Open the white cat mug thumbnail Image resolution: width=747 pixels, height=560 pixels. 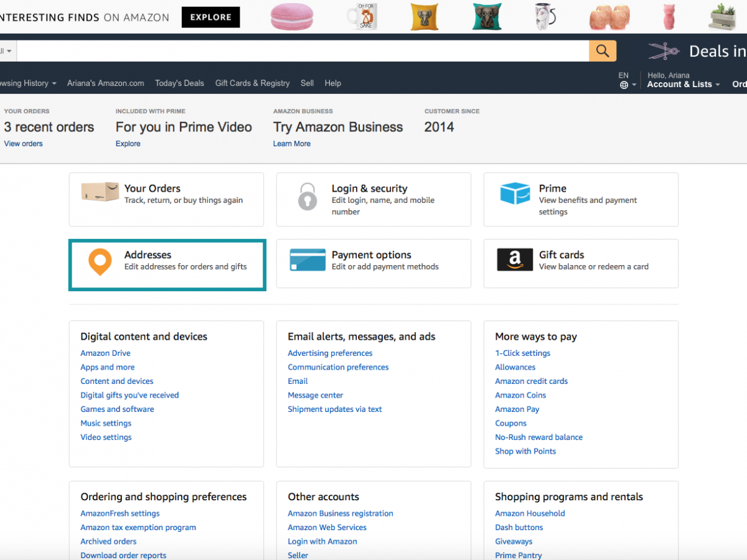[x=546, y=16]
